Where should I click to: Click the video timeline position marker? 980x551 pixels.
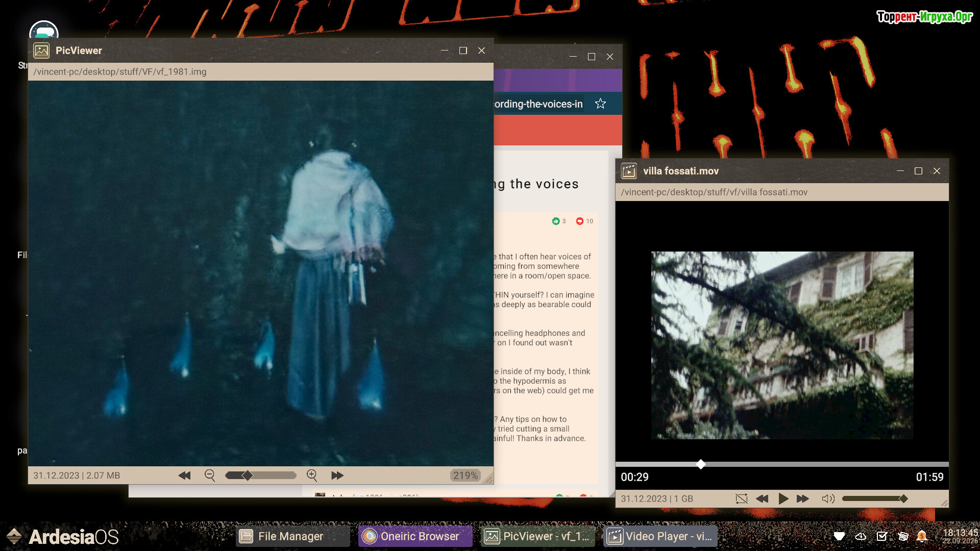click(x=701, y=464)
